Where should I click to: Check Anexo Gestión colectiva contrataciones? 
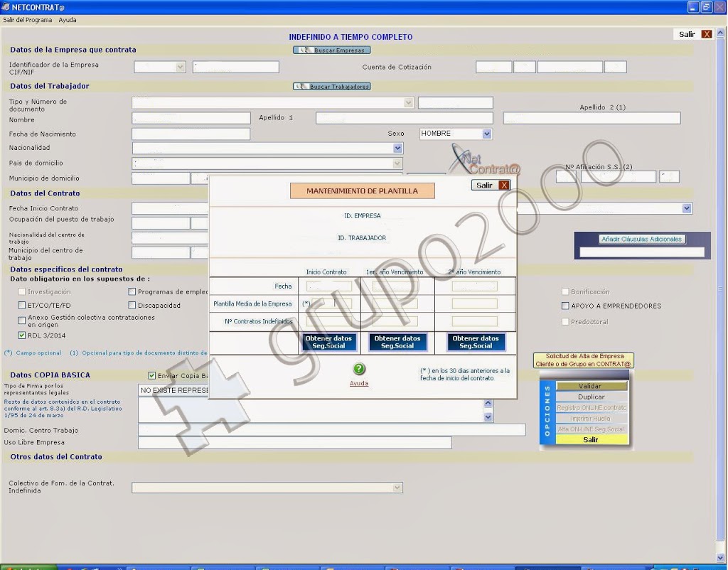(22, 321)
